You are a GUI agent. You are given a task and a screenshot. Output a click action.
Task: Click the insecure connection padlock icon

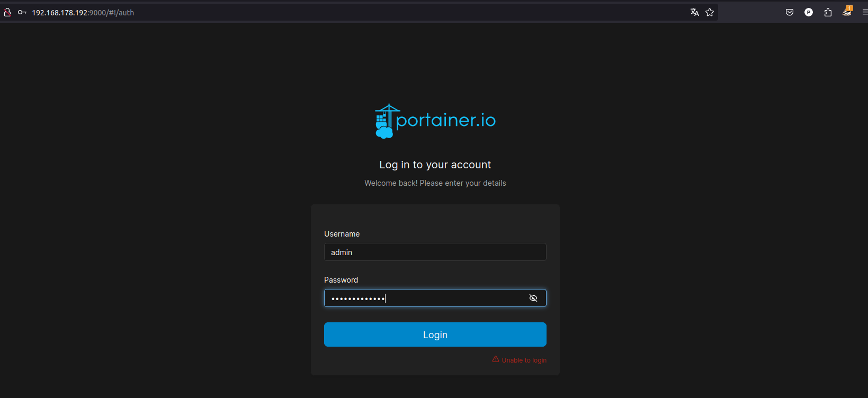7,12
